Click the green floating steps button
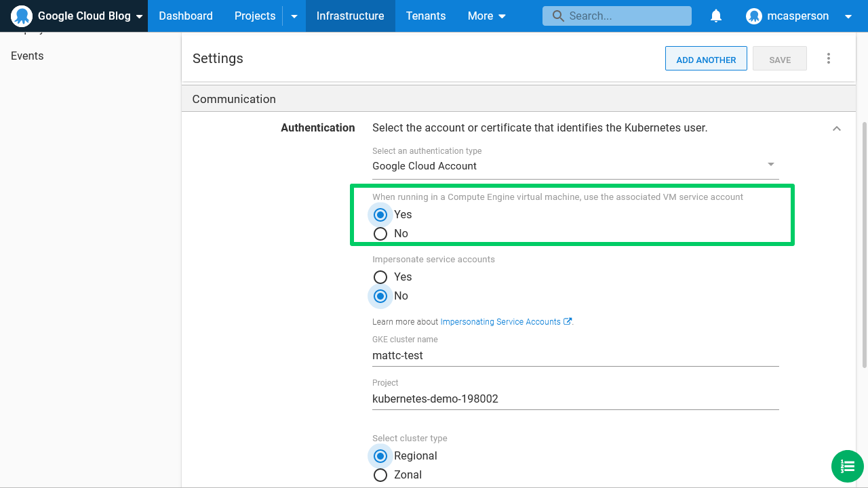Viewport: 868px width, 488px height. click(847, 466)
